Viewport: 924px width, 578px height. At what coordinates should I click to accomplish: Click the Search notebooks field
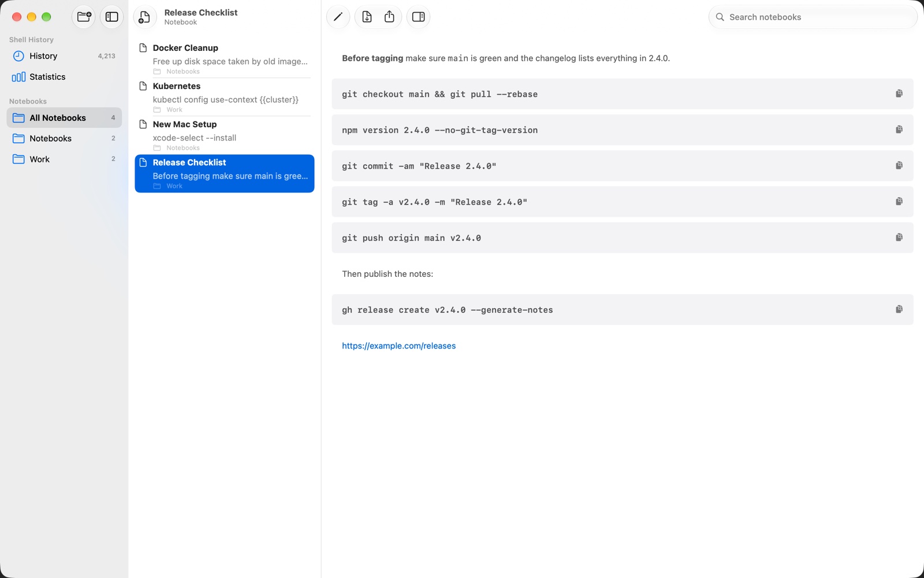pos(813,17)
